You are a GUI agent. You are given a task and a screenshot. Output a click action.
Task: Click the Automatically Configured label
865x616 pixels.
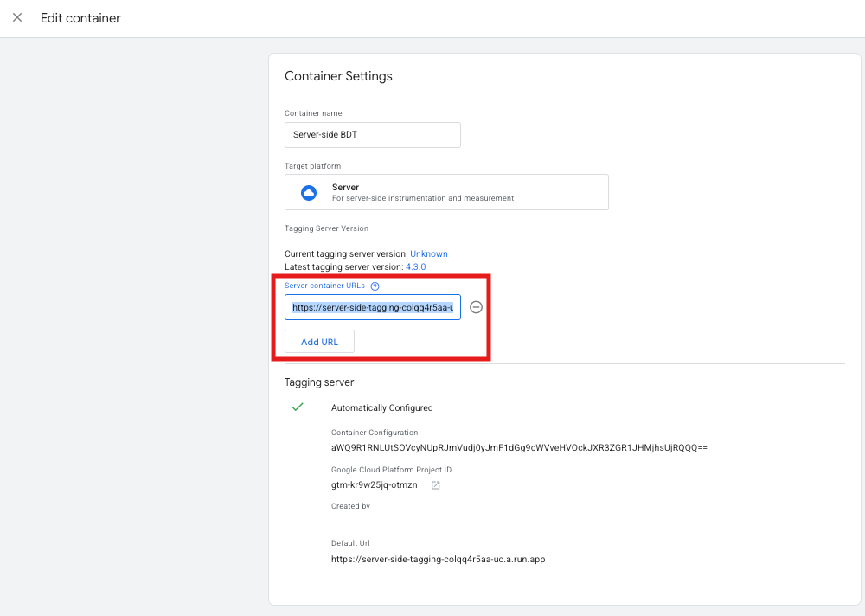coord(381,407)
